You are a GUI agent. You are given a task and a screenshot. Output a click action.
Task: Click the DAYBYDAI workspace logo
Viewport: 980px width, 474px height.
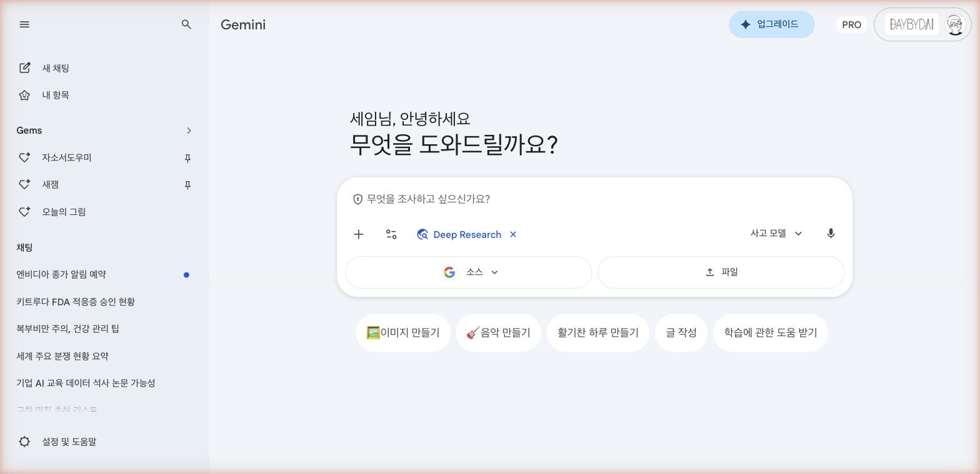coord(911,24)
